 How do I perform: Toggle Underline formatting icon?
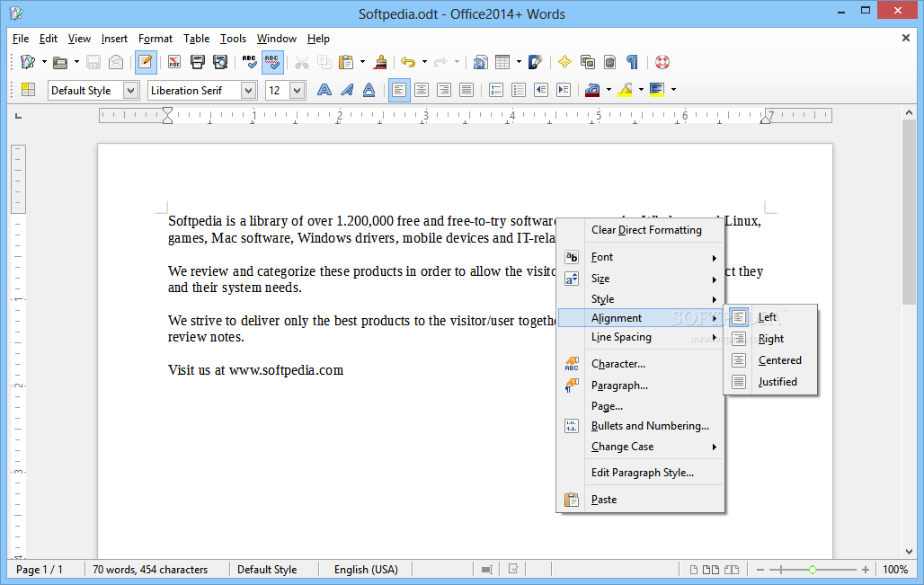pos(369,90)
